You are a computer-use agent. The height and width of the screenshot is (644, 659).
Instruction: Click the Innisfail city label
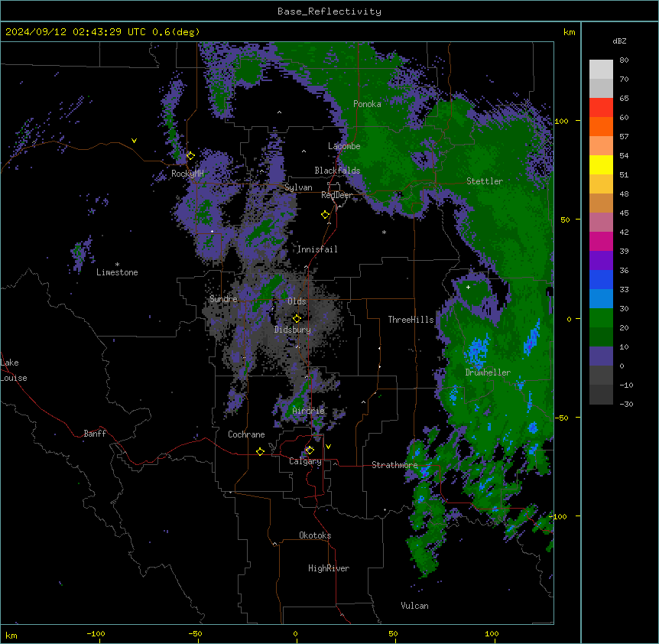(x=317, y=249)
